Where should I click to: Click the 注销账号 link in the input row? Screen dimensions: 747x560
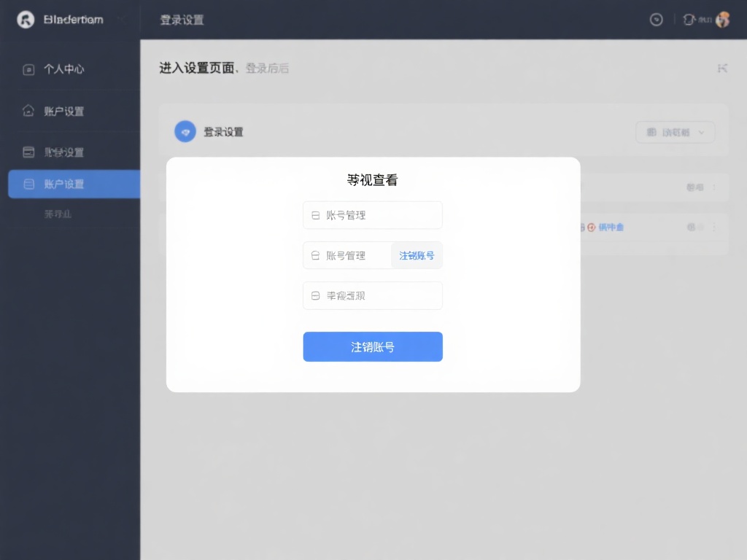pyautogui.click(x=417, y=254)
